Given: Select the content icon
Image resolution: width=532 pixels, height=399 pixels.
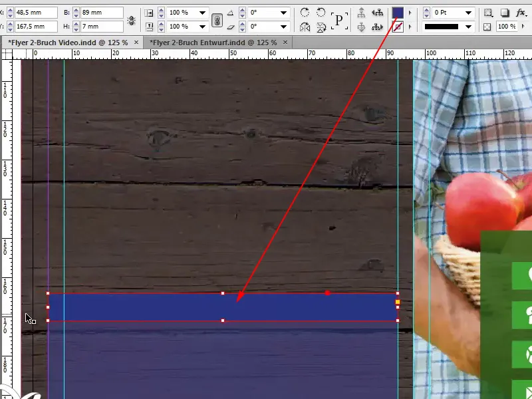Looking at the screenshot, I should coord(361,27).
